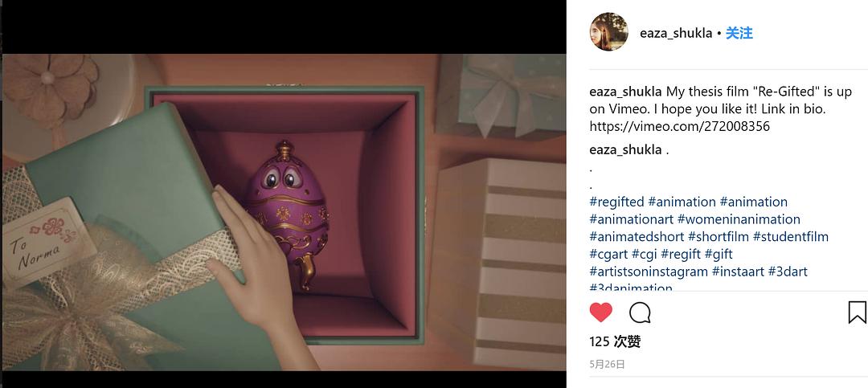
Task: Open the #instaart hashtag
Action: tap(738, 272)
